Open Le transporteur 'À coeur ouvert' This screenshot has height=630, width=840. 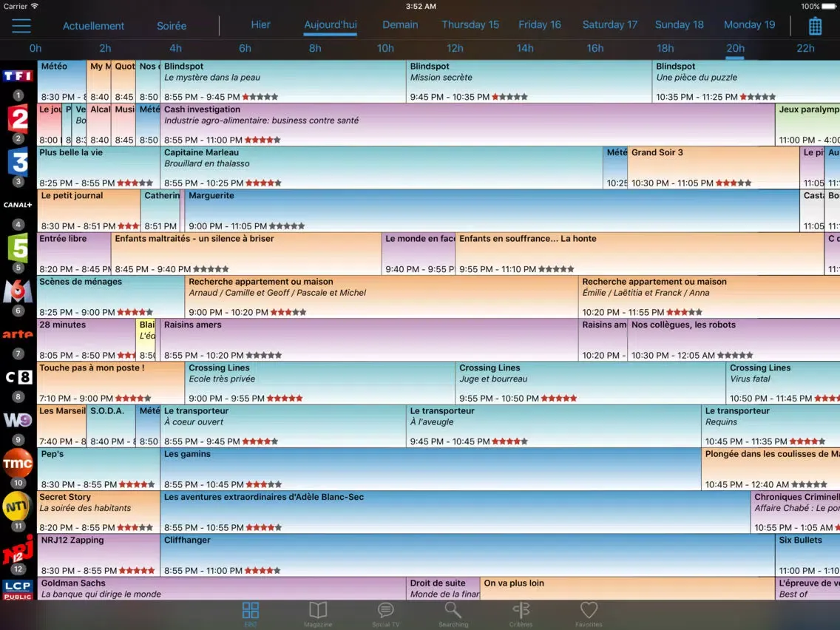tap(283, 426)
